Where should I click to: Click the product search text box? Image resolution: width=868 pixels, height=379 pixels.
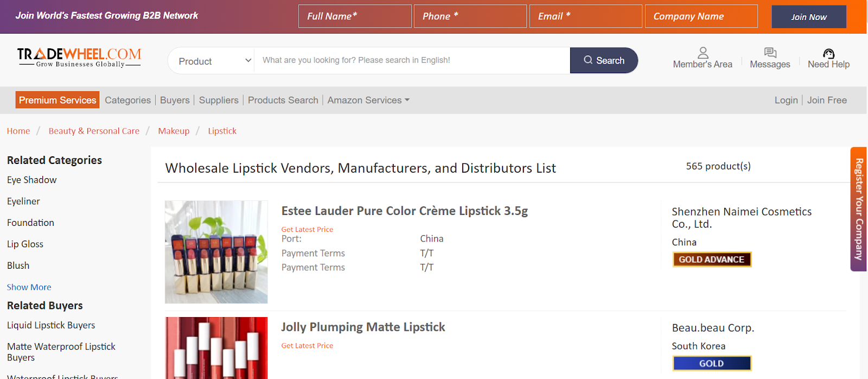pyautogui.click(x=412, y=60)
